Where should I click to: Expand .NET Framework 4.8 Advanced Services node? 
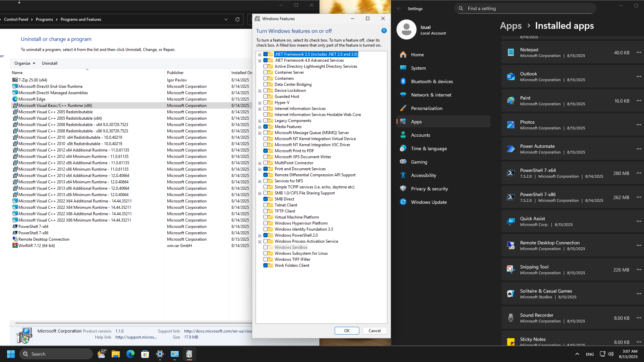click(260, 61)
